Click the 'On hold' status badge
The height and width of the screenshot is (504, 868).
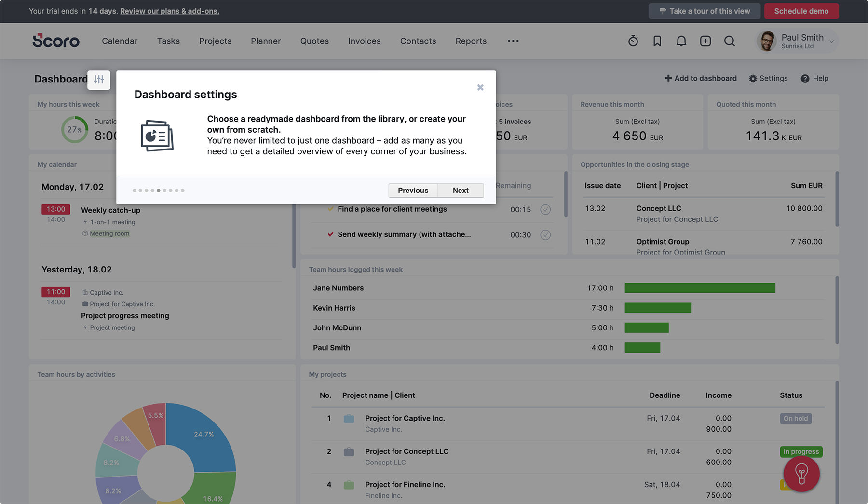(796, 419)
